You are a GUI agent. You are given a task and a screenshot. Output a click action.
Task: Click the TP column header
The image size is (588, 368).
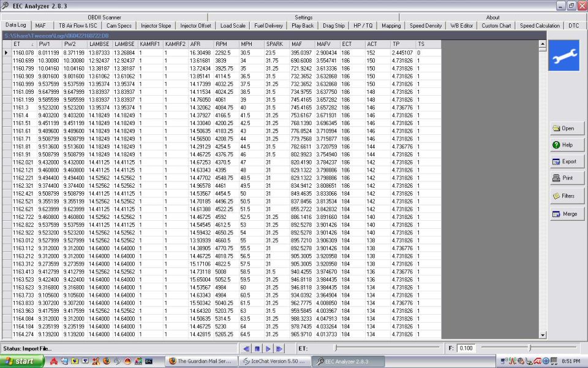coord(403,44)
